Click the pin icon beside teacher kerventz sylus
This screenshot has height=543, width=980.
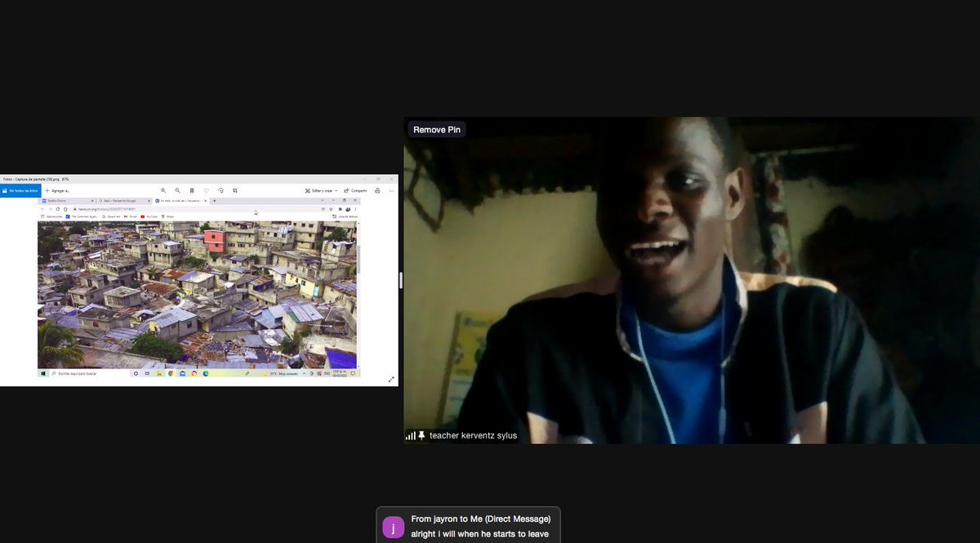[x=422, y=435]
